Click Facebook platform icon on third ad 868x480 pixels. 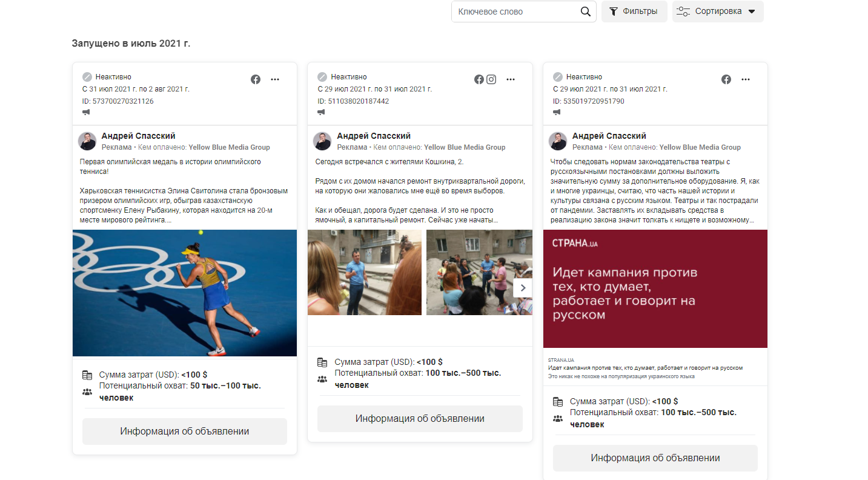click(x=726, y=79)
